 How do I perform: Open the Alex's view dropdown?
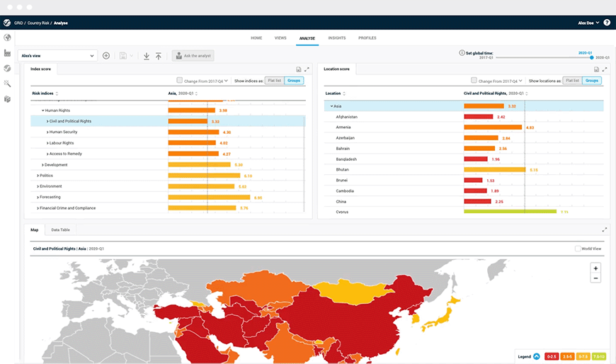tap(58, 55)
